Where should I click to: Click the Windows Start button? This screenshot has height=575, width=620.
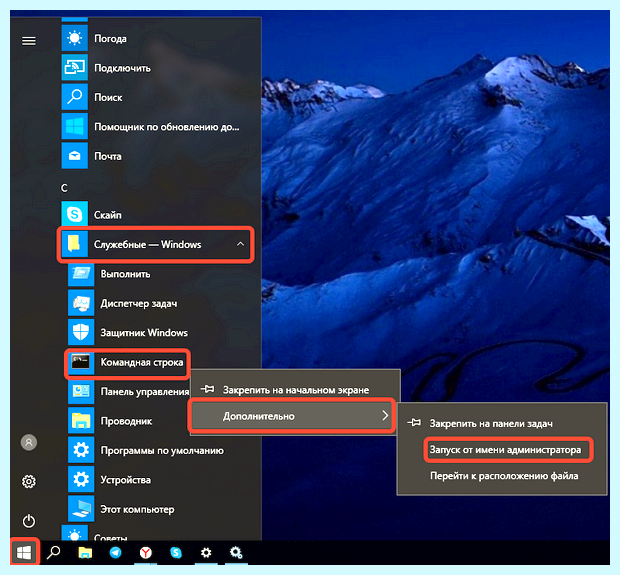[24, 552]
